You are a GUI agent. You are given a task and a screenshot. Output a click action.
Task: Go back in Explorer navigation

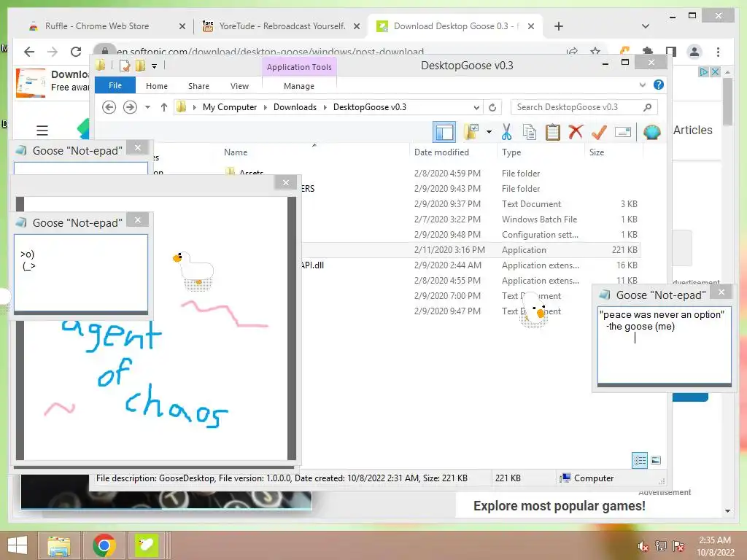[109, 107]
